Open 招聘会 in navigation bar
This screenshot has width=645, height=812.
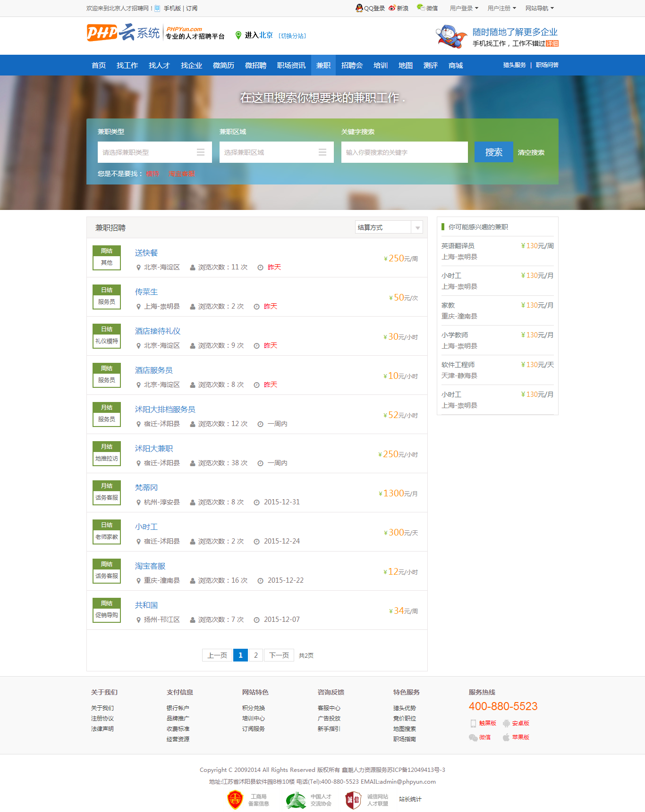(x=352, y=66)
